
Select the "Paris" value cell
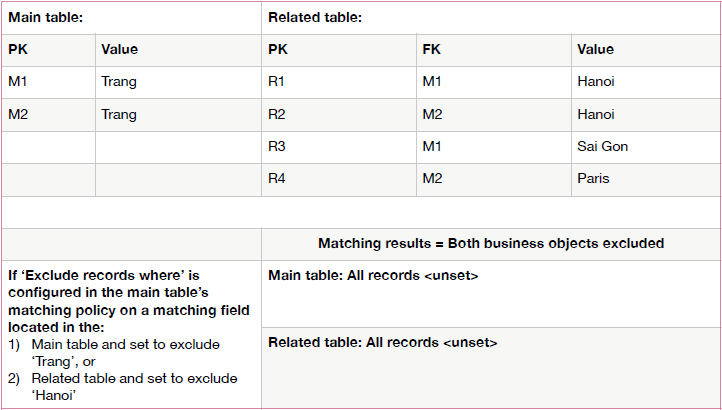pyautogui.click(x=594, y=178)
